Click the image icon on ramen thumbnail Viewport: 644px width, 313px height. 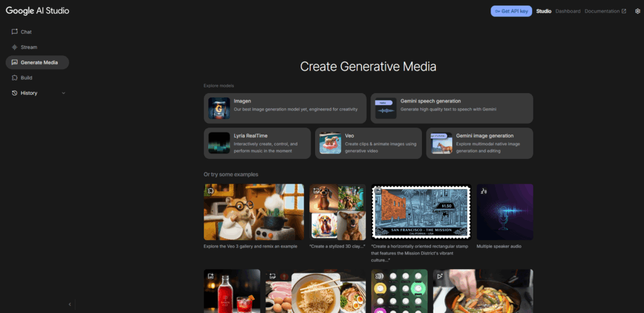pos(272,276)
